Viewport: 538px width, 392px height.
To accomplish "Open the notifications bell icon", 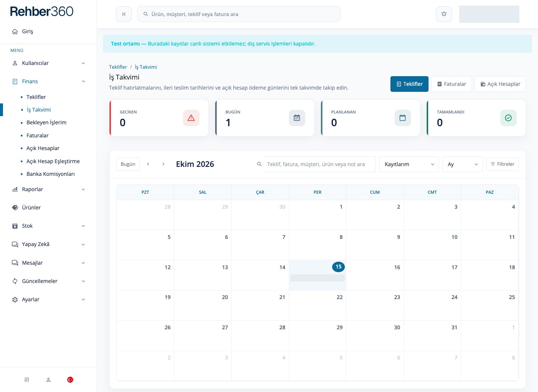I will tap(444, 14).
